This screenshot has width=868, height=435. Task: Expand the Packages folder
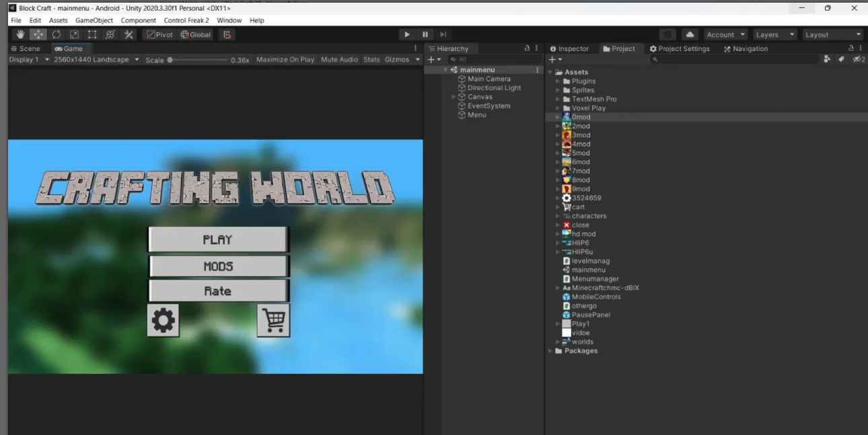550,351
